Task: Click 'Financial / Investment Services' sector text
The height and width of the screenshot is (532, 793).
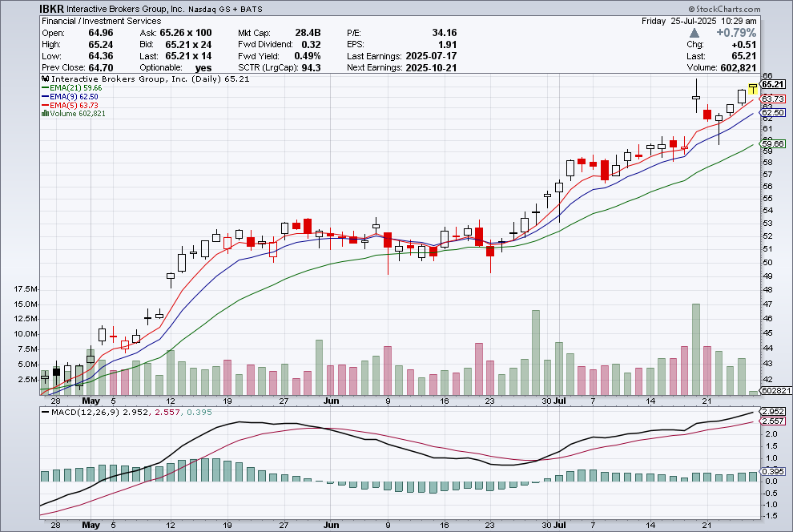Action: [101, 22]
